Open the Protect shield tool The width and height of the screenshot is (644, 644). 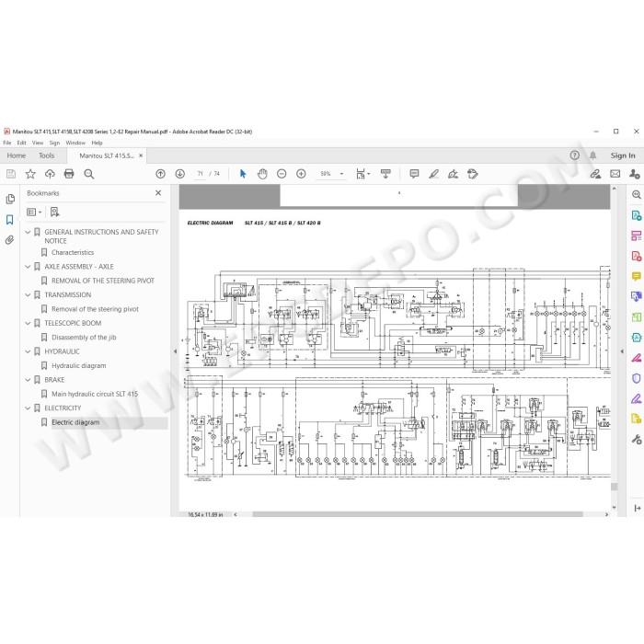[637, 378]
